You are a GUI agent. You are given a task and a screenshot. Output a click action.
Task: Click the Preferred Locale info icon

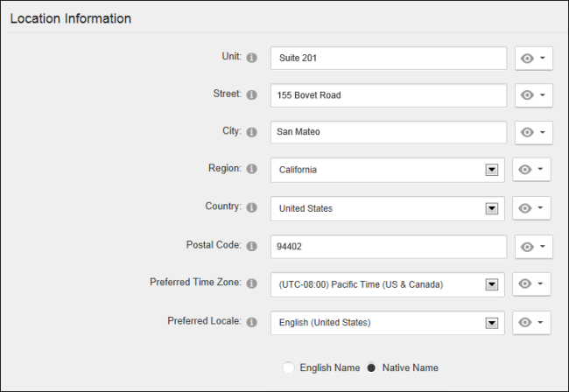tap(251, 322)
